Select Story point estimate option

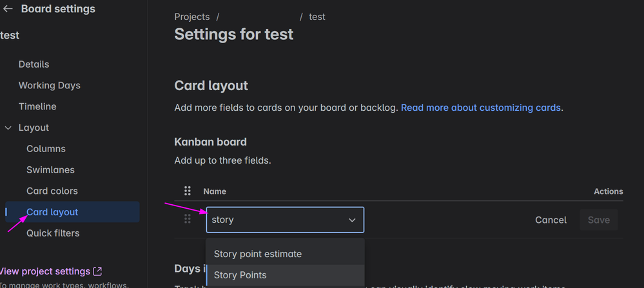coord(258,254)
